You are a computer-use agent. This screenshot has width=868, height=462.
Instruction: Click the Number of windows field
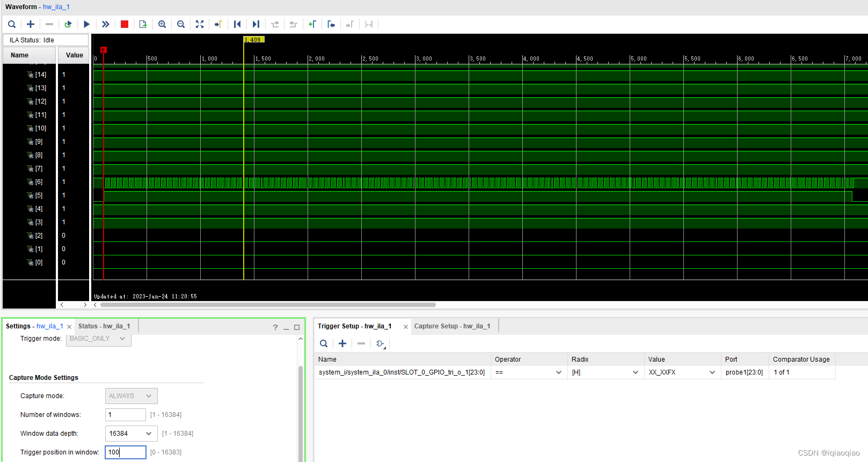[x=126, y=415]
